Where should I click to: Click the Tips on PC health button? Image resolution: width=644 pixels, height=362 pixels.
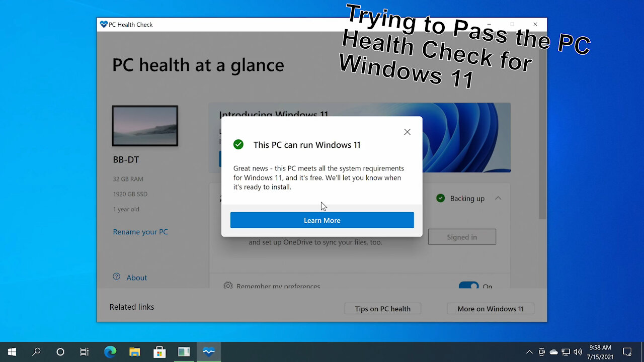pos(383,309)
